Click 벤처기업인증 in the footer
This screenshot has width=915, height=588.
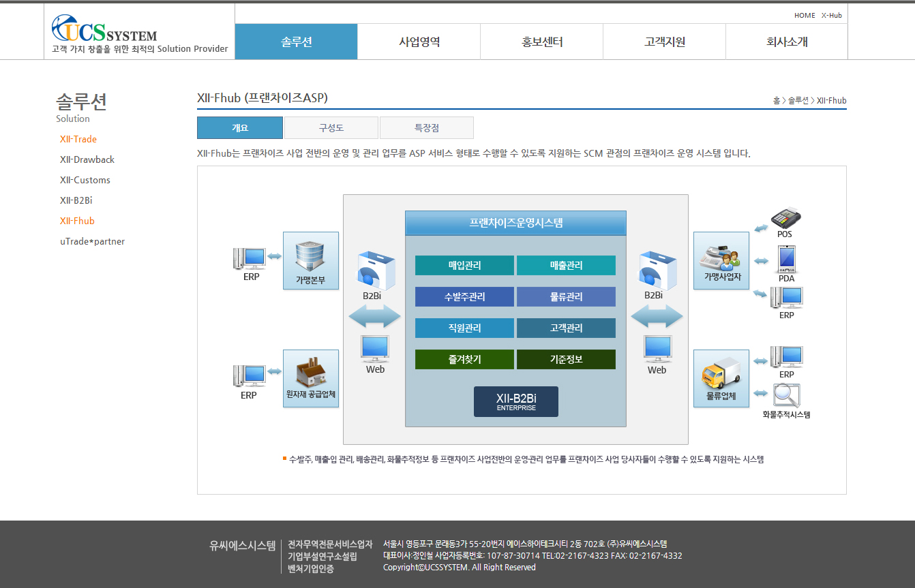coord(311,569)
